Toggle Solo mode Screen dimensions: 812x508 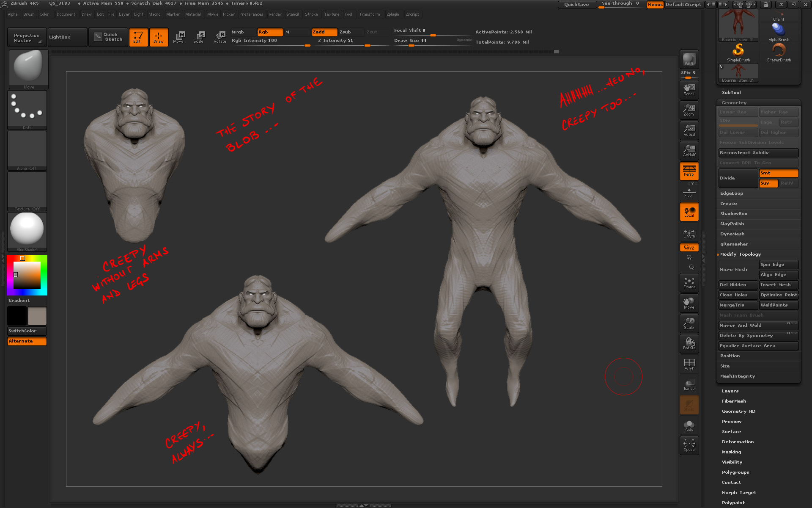[689, 426]
